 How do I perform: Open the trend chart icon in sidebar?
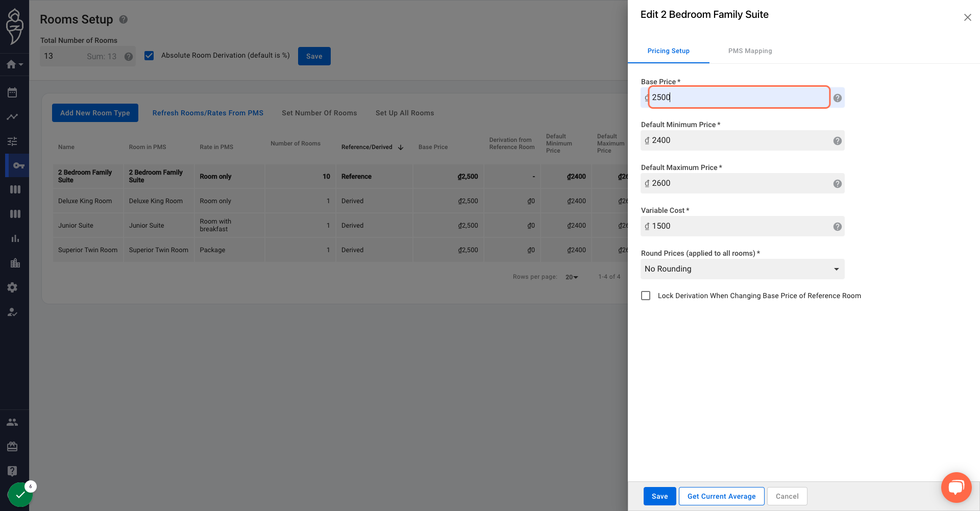pyautogui.click(x=12, y=117)
